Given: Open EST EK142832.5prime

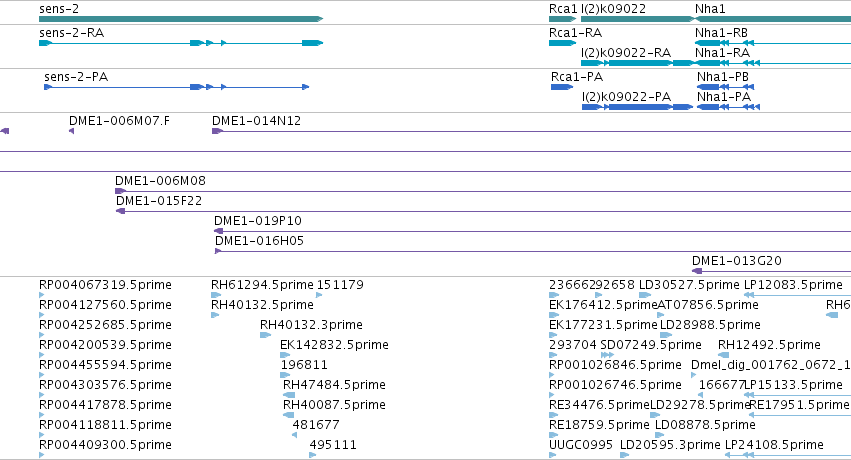Looking at the screenshot, I should [334, 344].
